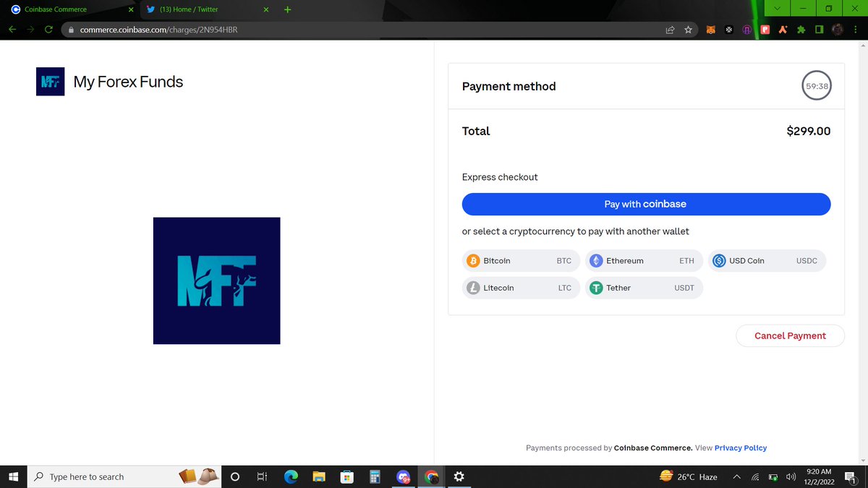Image resolution: width=868 pixels, height=488 pixels.
Task: Click the battery status tray icon
Action: coord(773,477)
